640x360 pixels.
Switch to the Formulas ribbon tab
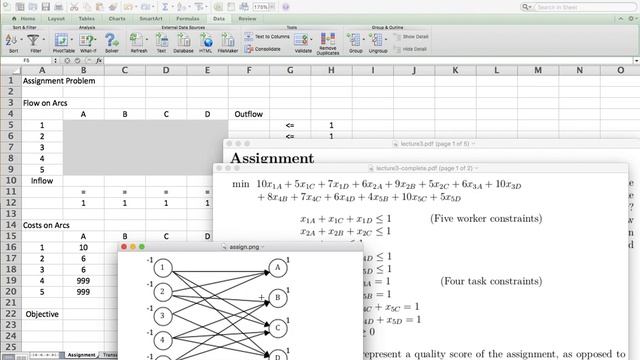[x=188, y=19]
